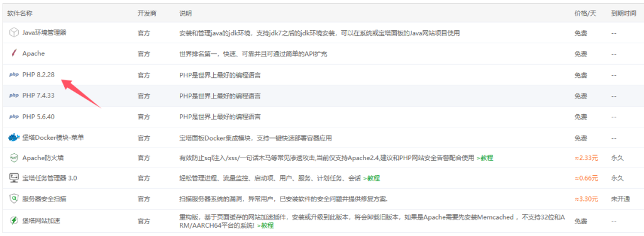Click the 宝塔任务管理器 monitor icon
The image size is (644, 236).
14,178
